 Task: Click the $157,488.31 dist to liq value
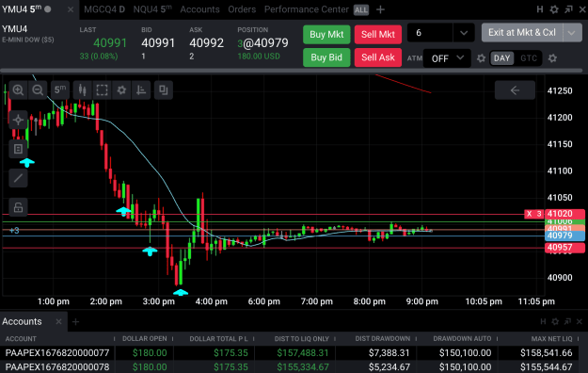[x=303, y=353]
